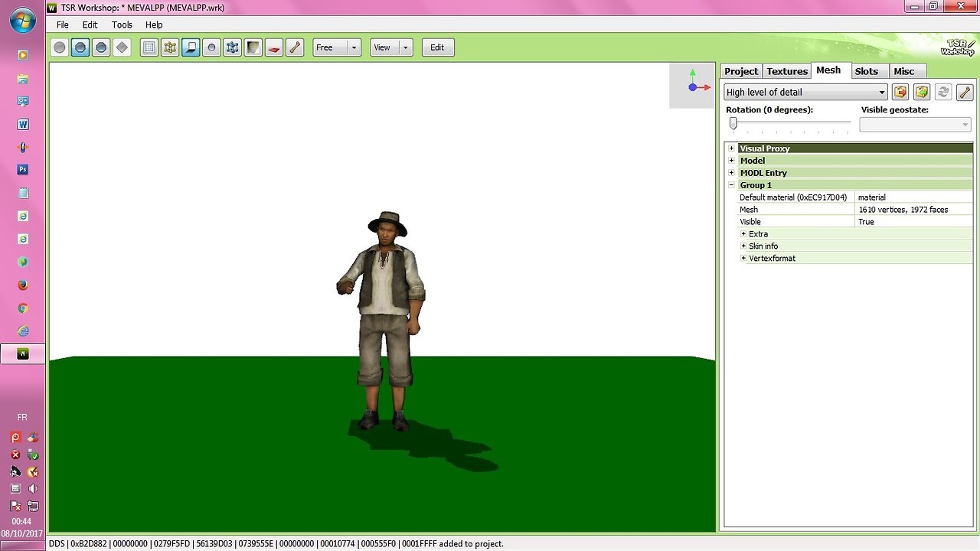Click the Rotation slider handle
Screen dimensions: 980x551
click(x=733, y=123)
